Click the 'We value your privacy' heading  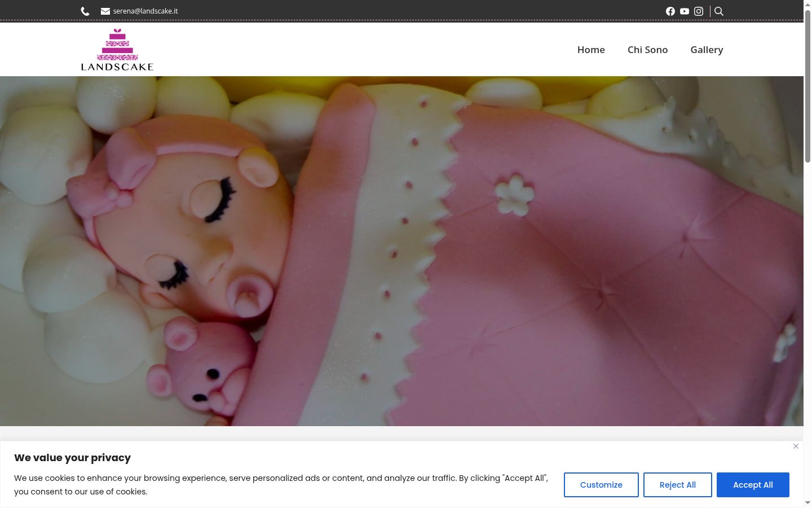pos(72,458)
